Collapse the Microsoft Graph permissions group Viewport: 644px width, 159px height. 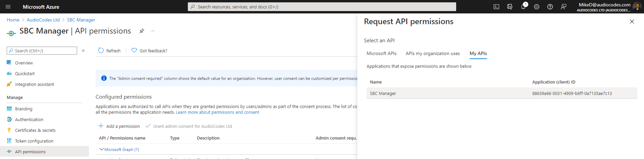click(x=102, y=150)
